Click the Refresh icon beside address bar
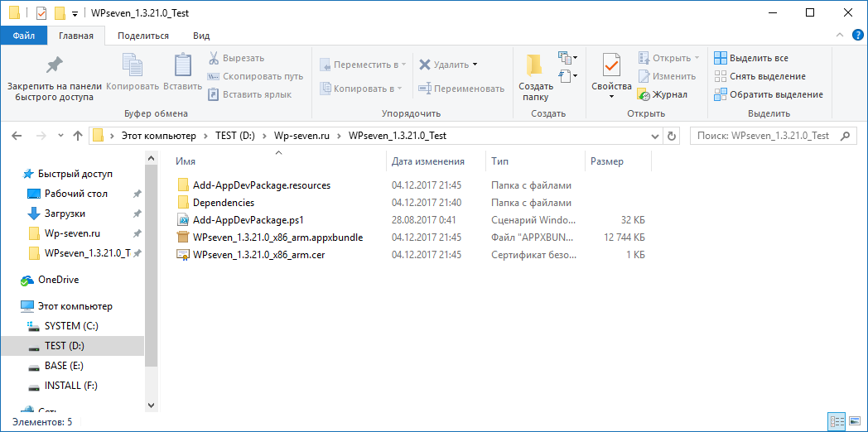This screenshot has width=868, height=432. click(x=672, y=136)
